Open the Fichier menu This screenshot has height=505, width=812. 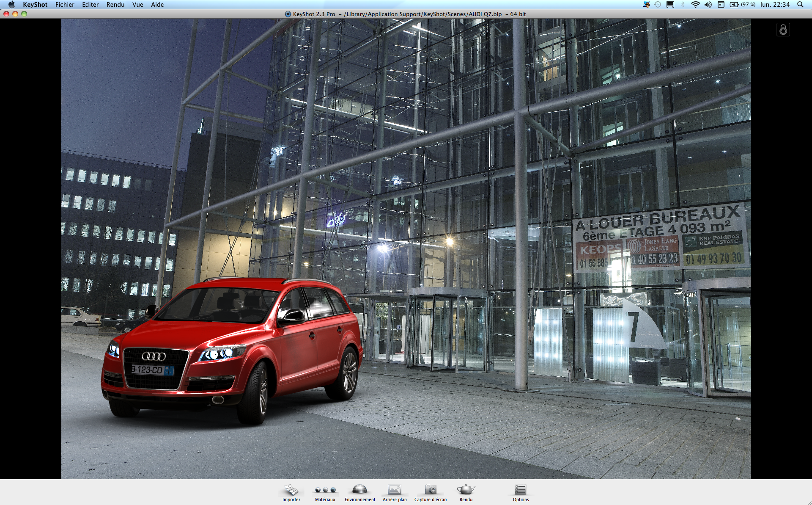tap(65, 5)
